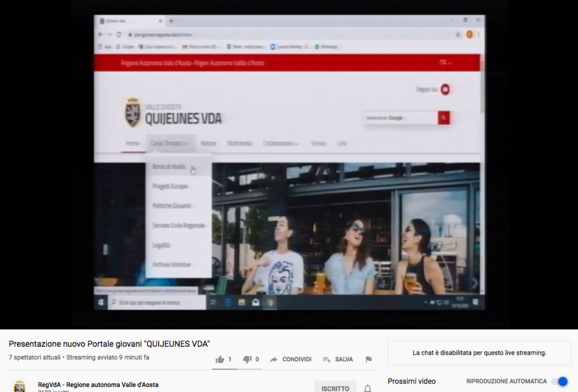Choose Progetti Europei from dropdown
Screen dimensions: 578x392
(170, 187)
